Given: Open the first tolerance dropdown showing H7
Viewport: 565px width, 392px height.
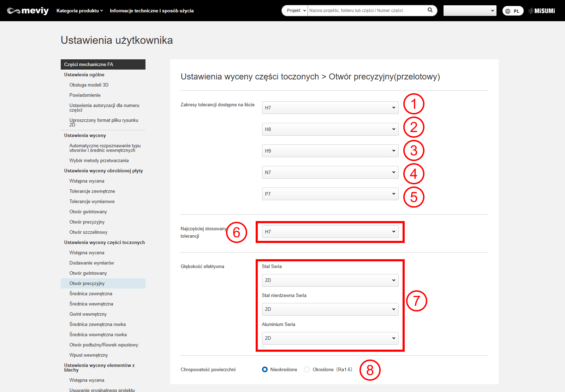Looking at the screenshot, I should [330, 108].
